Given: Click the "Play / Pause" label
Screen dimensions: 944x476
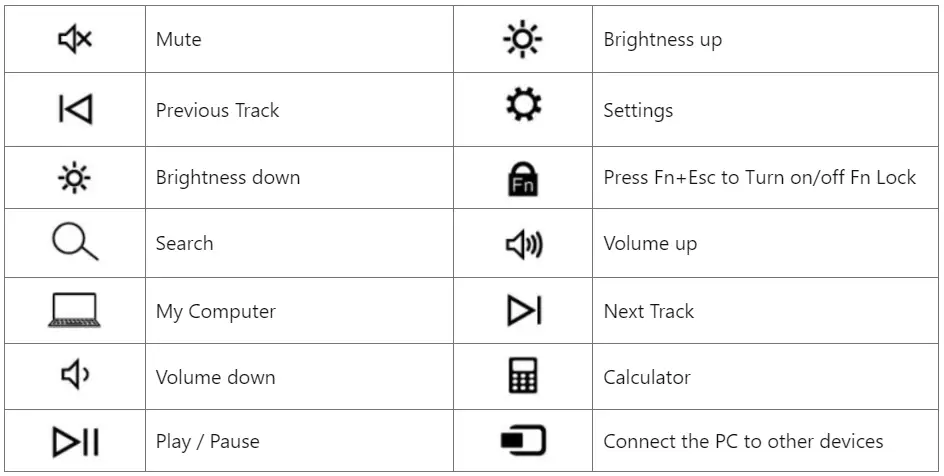Looking at the screenshot, I should click(208, 441).
